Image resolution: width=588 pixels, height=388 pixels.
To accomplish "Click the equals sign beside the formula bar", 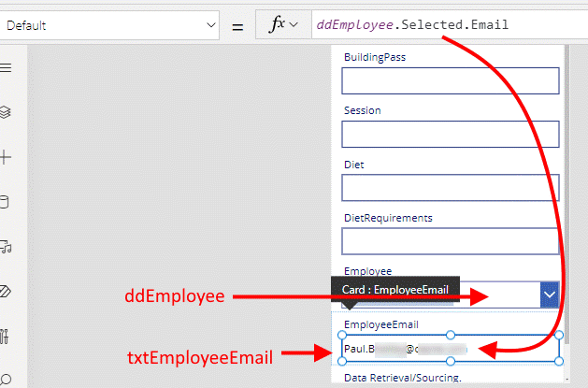I will coord(237,27).
